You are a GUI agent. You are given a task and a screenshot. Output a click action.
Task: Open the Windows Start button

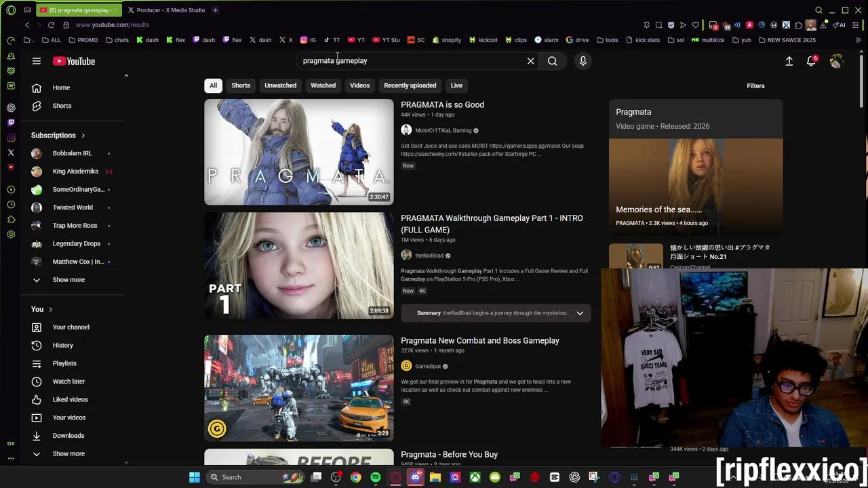(x=195, y=477)
